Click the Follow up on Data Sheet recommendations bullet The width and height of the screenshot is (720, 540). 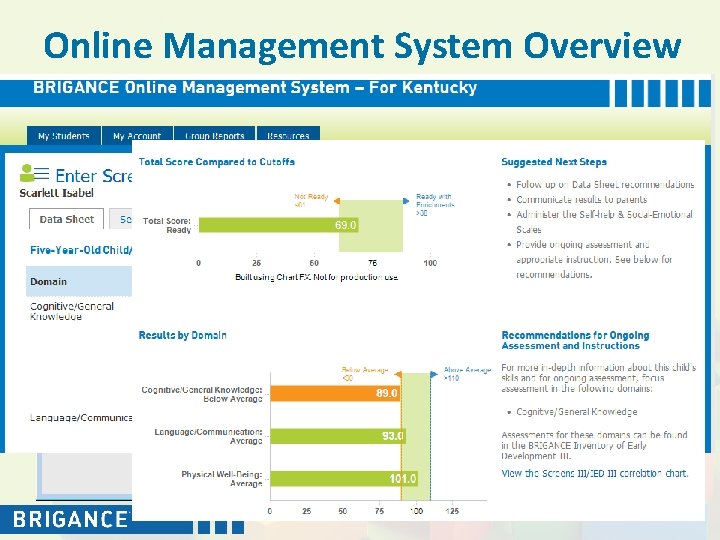(605, 185)
